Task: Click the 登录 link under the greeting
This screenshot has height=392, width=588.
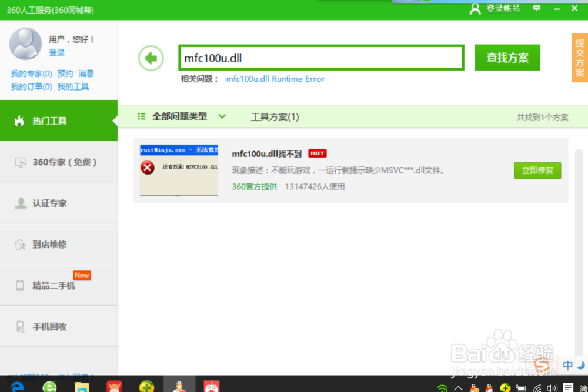Action: tap(56, 53)
